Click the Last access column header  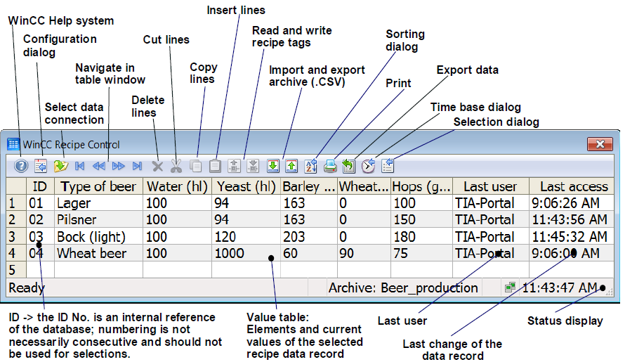pyautogui.click(x=572, y=186)
